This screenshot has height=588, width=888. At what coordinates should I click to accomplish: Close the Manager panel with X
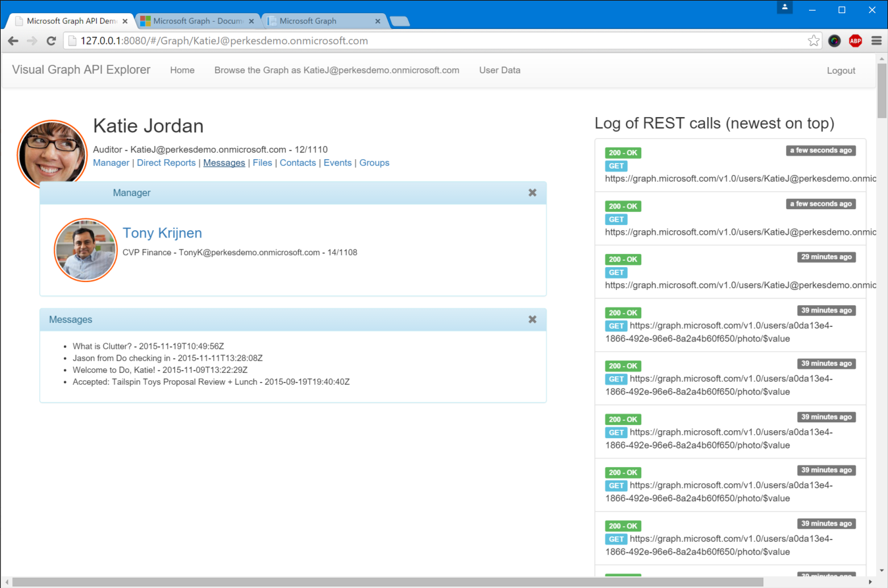533,193
